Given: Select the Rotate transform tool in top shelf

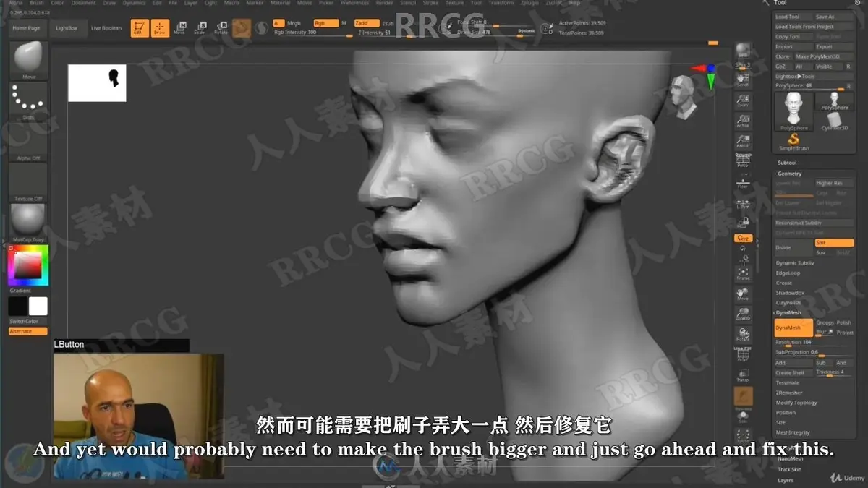Looking at the screenshot, I should click(x=221, y=28).
